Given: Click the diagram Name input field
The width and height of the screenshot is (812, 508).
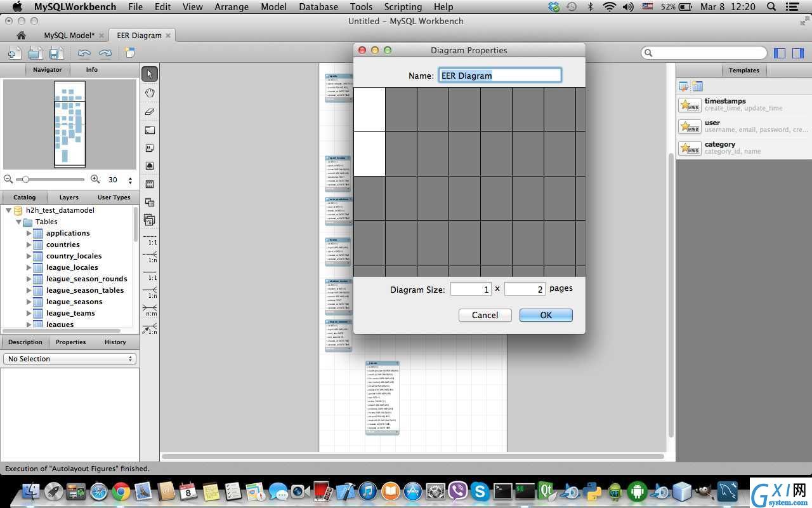Looking at the screenshot, I should pyautogui.click(x=500, y=76).
